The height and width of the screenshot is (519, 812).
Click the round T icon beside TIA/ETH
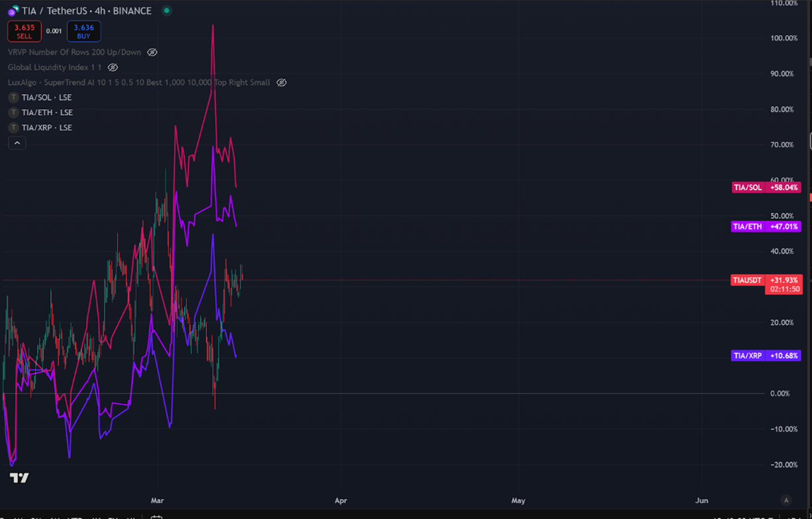(x=13, y=113)
